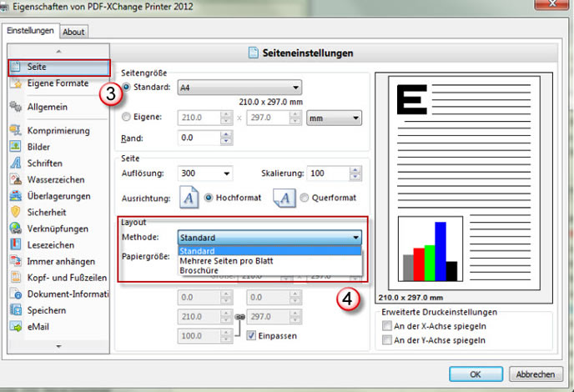Click the Verknüpfungen globe icon
The image size is (574, 392).
(16, 229)
